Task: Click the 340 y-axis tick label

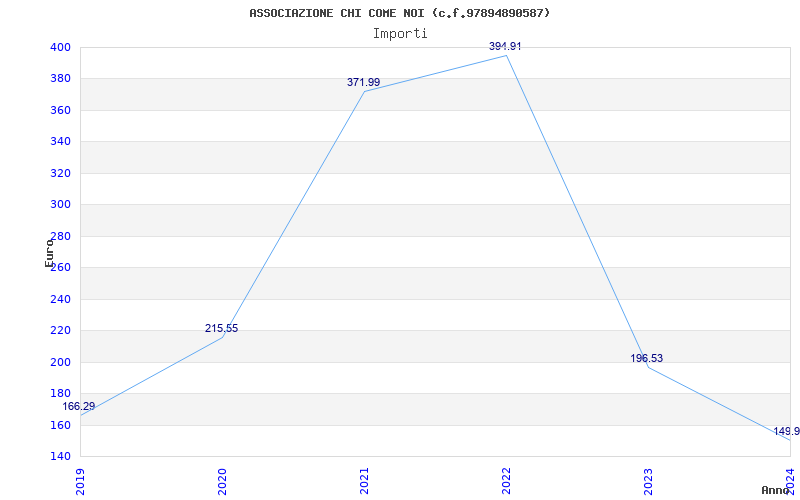Action: click(60, 142)
